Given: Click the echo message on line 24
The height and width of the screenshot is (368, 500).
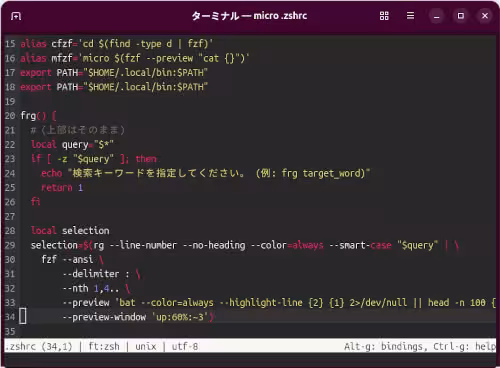Looking at the screenshot, I should (205, 173).
